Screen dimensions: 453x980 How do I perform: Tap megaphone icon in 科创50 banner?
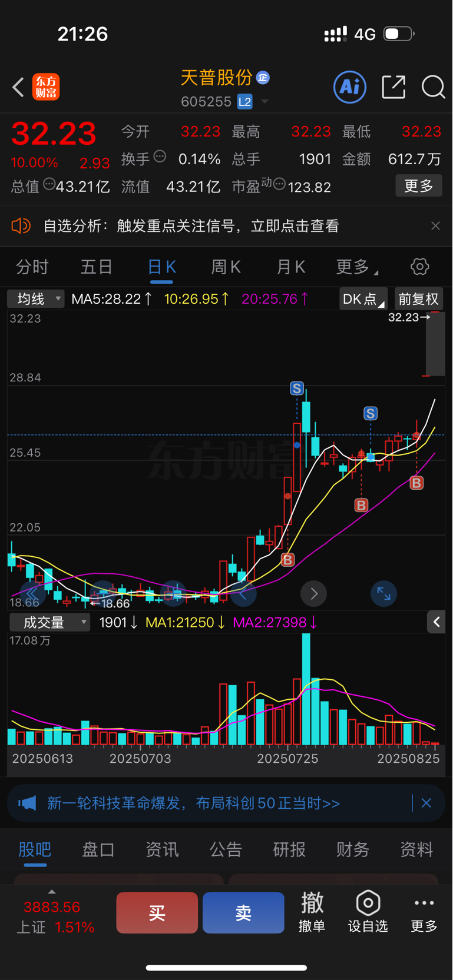pyautogui.click(x=27, y=803)
